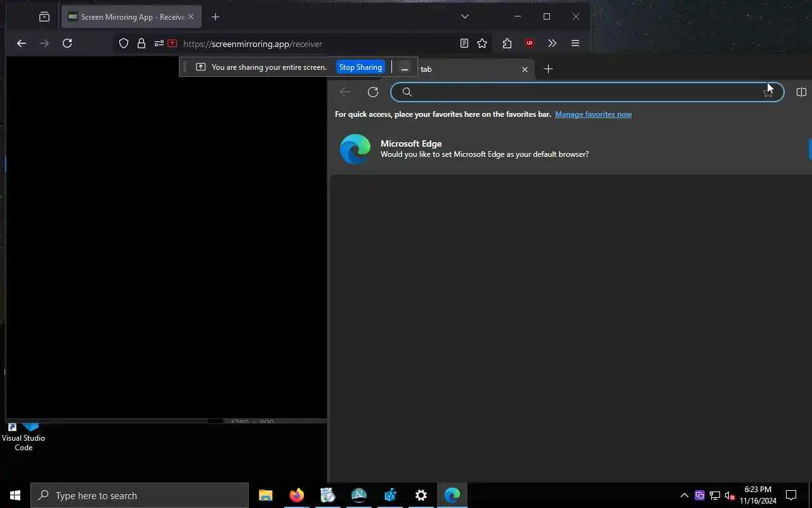Open a new tab in Firefox
The image size is (812, 508).
[216, 17]
